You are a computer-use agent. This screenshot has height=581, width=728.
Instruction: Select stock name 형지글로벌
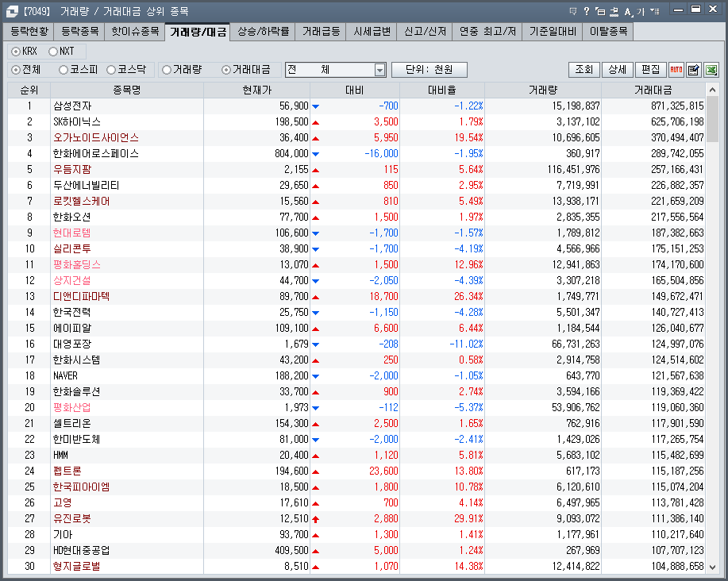tap(76, 567)
